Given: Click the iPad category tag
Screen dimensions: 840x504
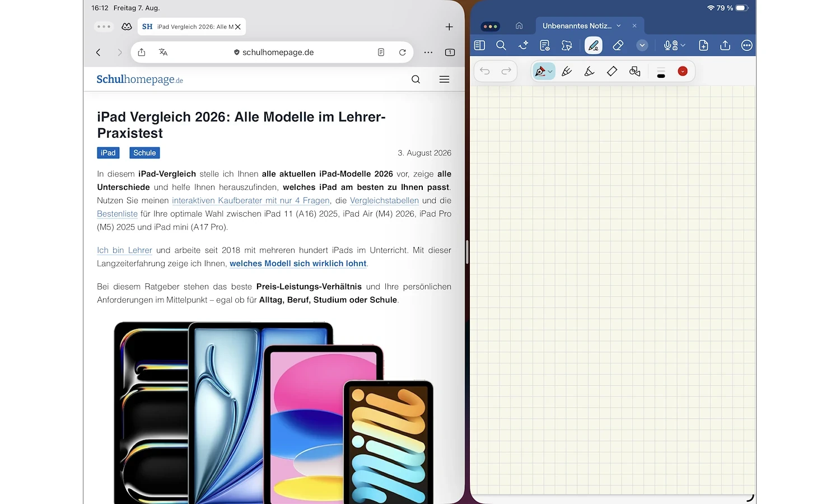Looking at the screenshot, I should 108,153.
